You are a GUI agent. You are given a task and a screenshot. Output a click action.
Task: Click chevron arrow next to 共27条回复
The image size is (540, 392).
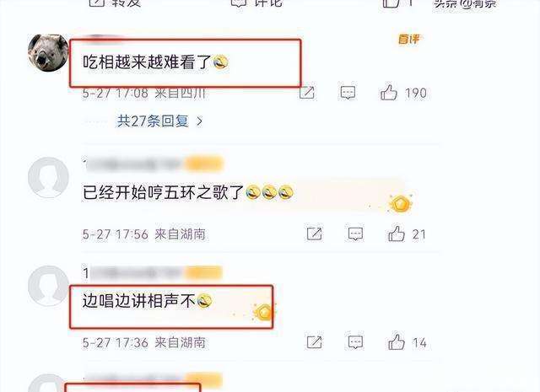click(x=199, y=121)
